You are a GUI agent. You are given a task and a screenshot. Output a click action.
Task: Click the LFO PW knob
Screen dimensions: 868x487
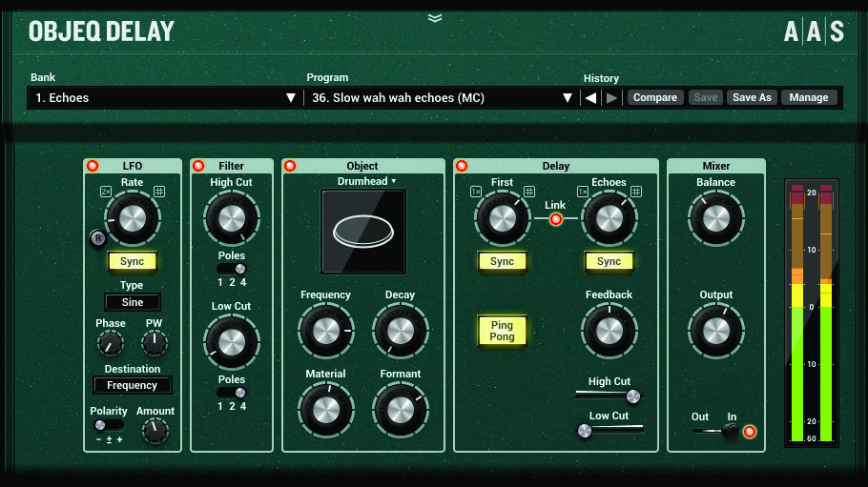pyautogui.click(x=155, y=343)
